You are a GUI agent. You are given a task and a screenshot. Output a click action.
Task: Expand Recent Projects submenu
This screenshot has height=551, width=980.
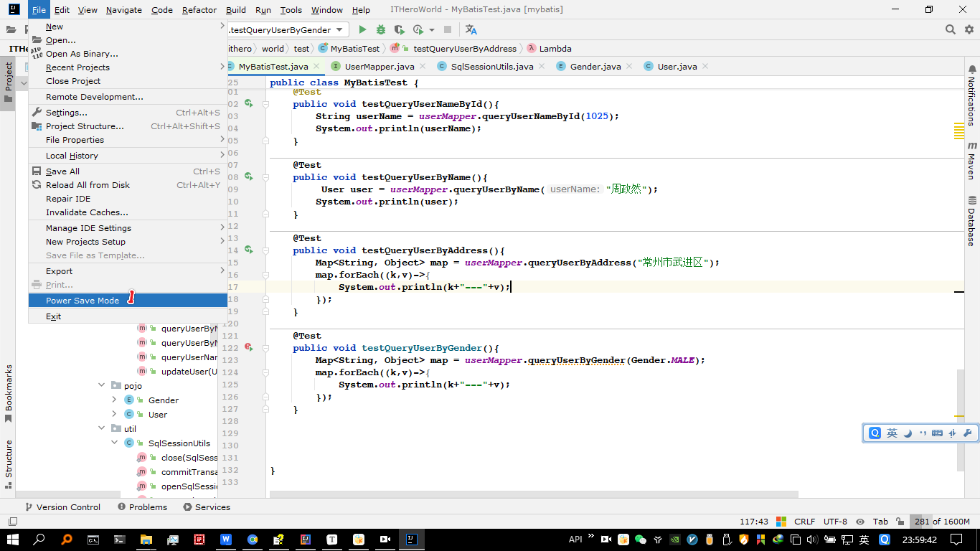(77, 67)
